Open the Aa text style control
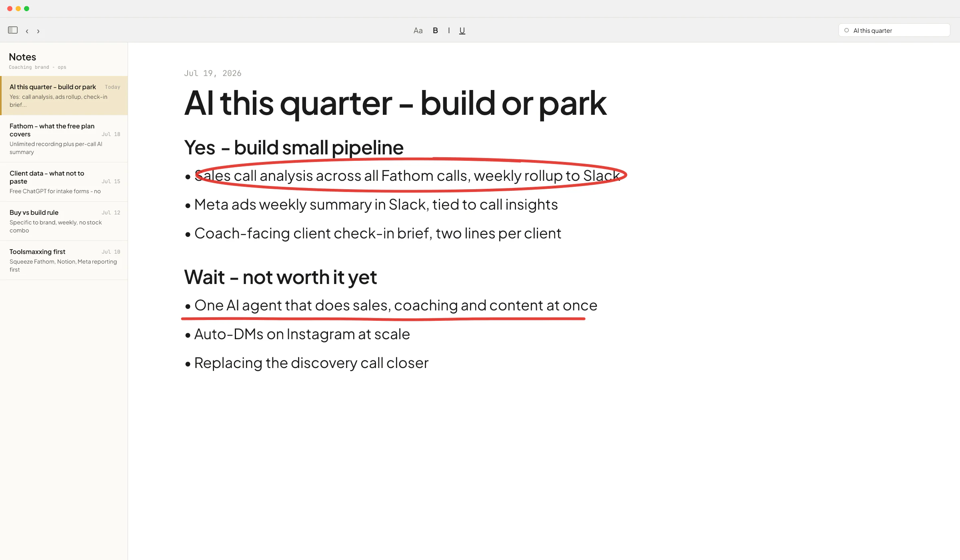Viewport: 960px width, 560px height. tap(418, 30)
